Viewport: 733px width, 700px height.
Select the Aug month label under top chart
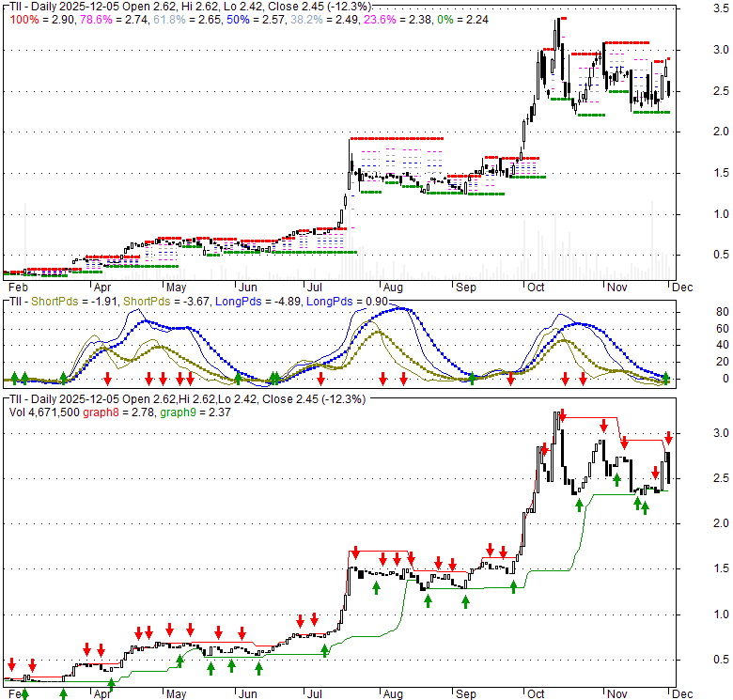pyautogui.click(x=393, y=288)
